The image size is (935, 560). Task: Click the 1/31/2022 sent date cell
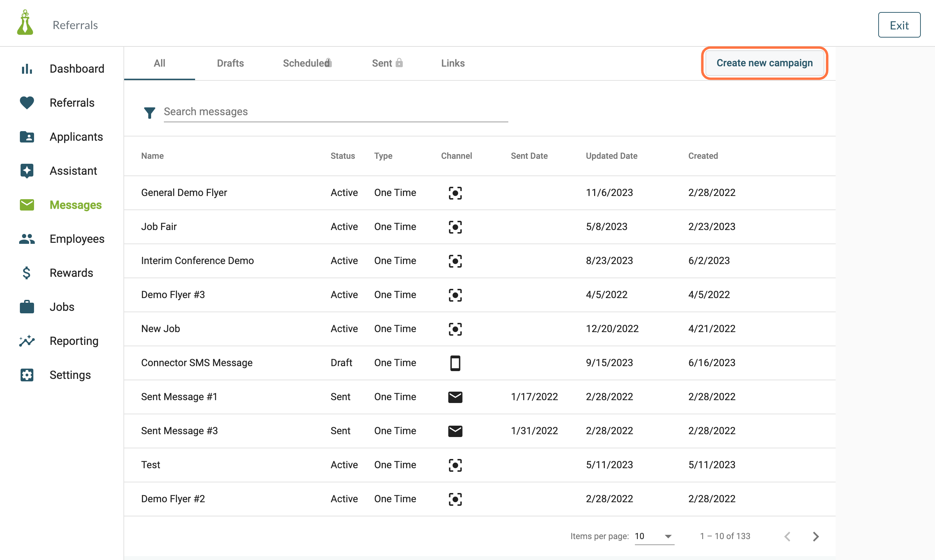pos(534,431)
